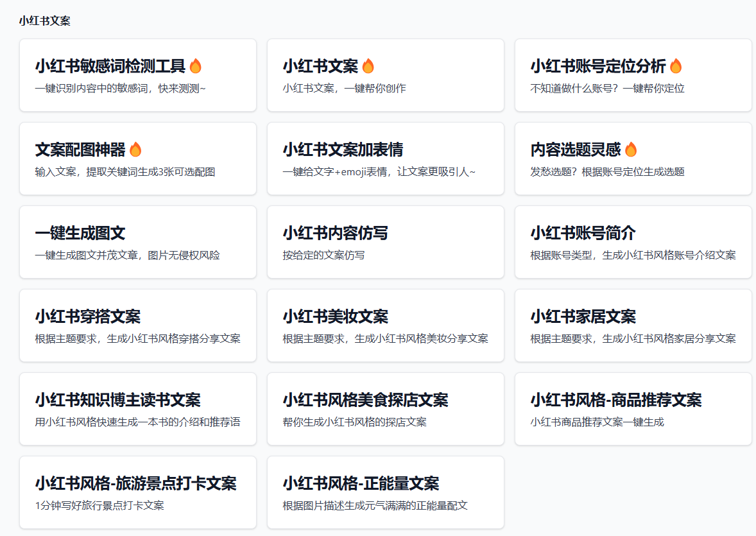Open the 小红书文案加表情 tool card
The width and height of the screenshot is (756, 536).
385,159
